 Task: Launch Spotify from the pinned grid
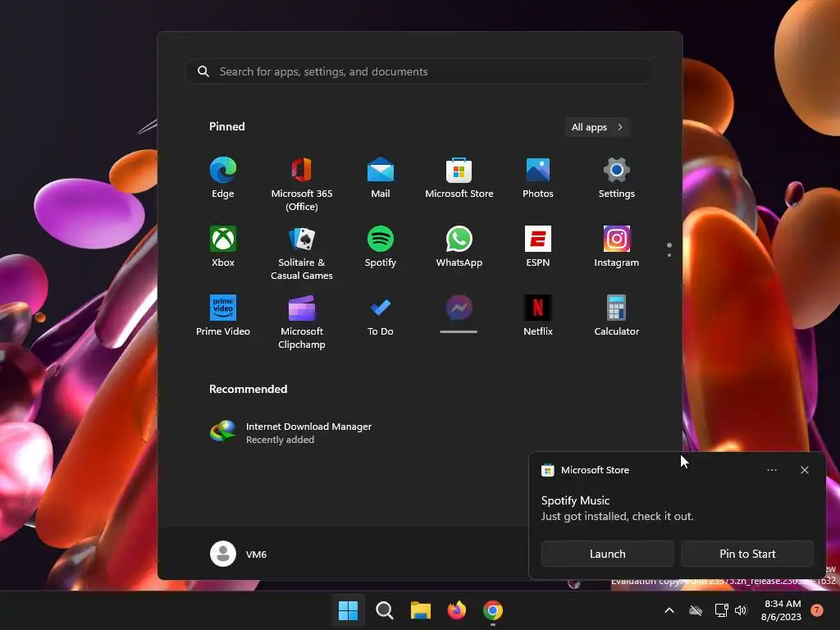pyautogui.click(x=381, y=247)
